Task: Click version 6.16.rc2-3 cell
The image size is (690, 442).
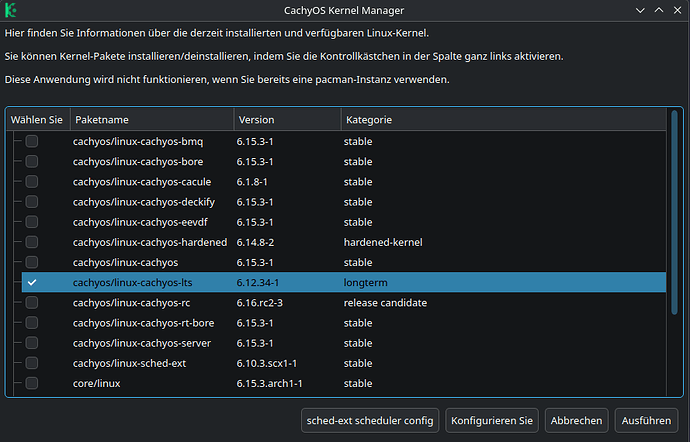Action: coord(260,303)
